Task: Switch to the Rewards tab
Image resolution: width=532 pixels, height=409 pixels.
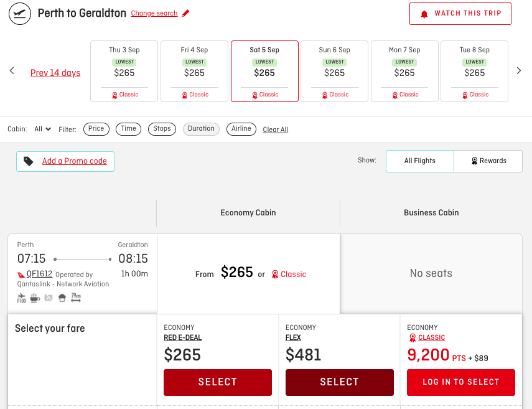Action: point(488,161)
